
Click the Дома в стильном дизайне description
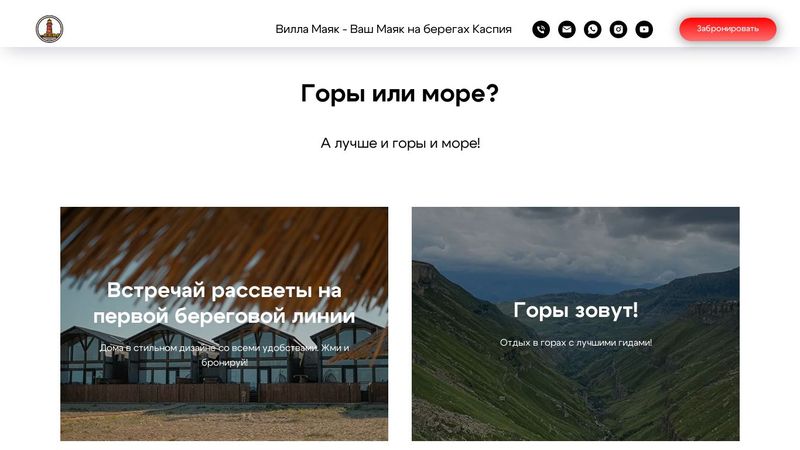[224, 355]
